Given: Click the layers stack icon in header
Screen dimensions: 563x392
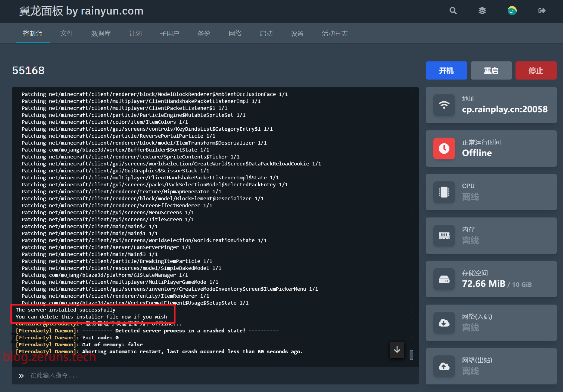Looking at the screenshot, I should click(x=482, y=11).
